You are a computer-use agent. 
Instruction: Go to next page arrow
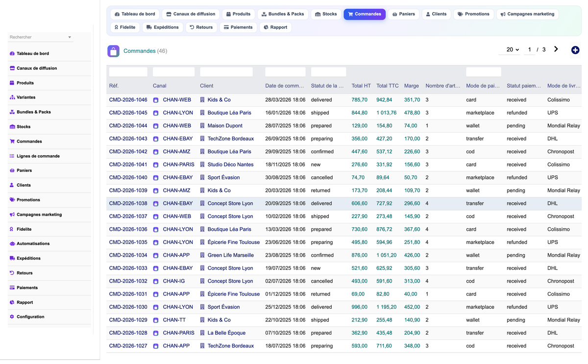[556, 49]
